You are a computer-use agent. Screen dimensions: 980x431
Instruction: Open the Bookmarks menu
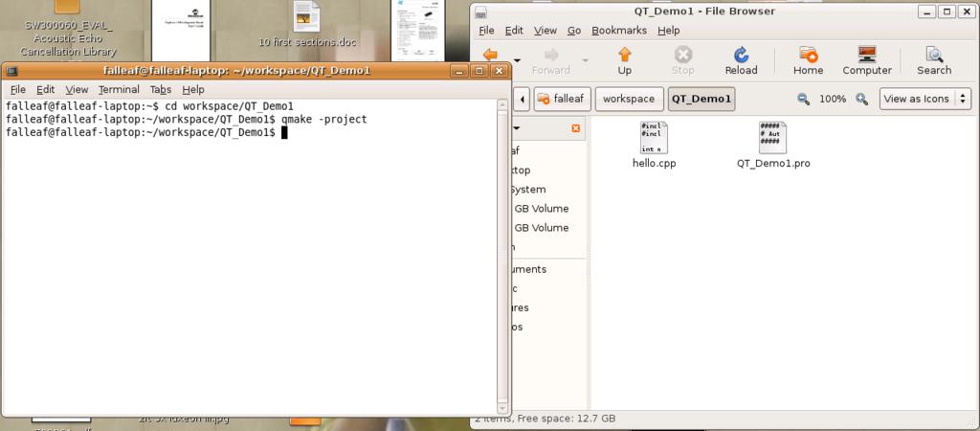[619, 30]
